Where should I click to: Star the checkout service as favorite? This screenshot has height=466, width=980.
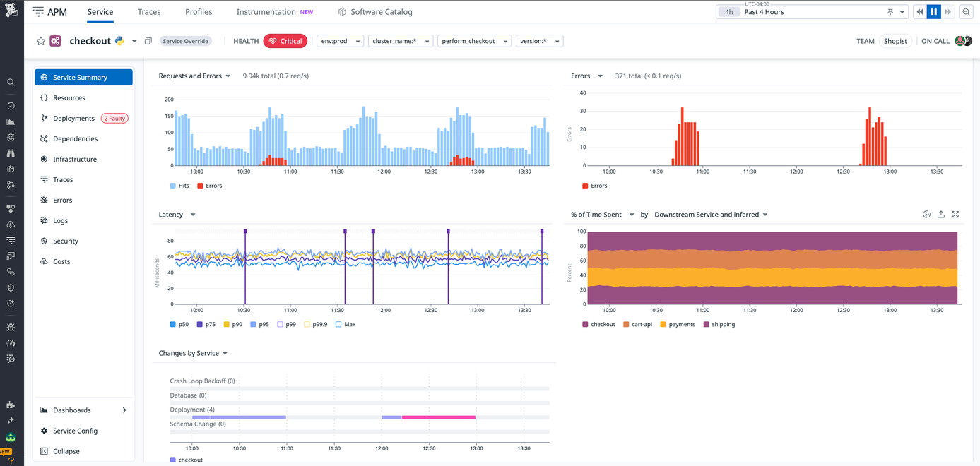click(41, 41)
